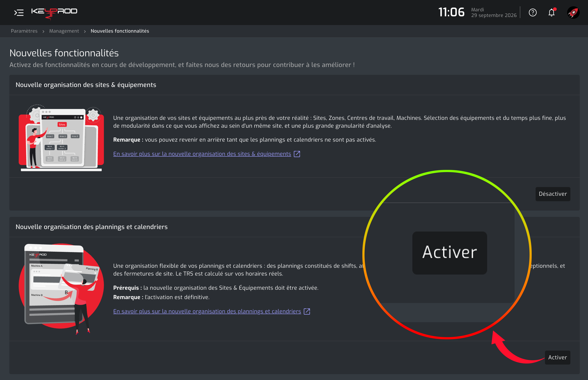The image size is (588, 380).
Task: Click the 11:06 clock display
Action: pyautogui.click(x=451, y=12)
